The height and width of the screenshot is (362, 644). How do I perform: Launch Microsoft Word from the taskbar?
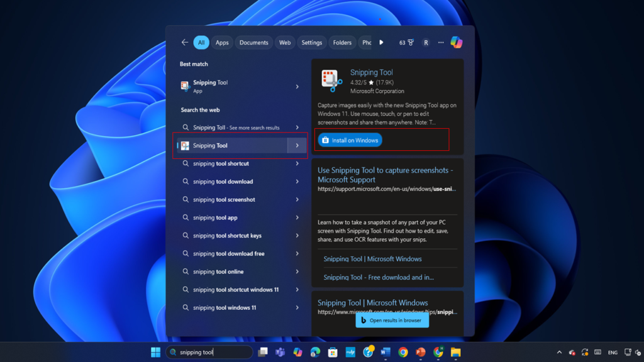coord(386,352)
